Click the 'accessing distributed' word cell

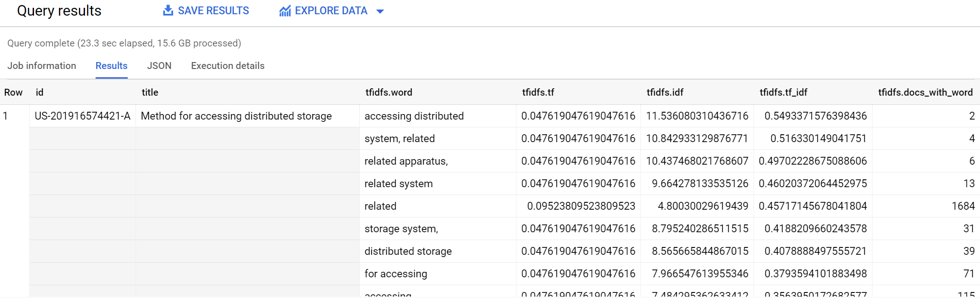click(x=414, y=116)
